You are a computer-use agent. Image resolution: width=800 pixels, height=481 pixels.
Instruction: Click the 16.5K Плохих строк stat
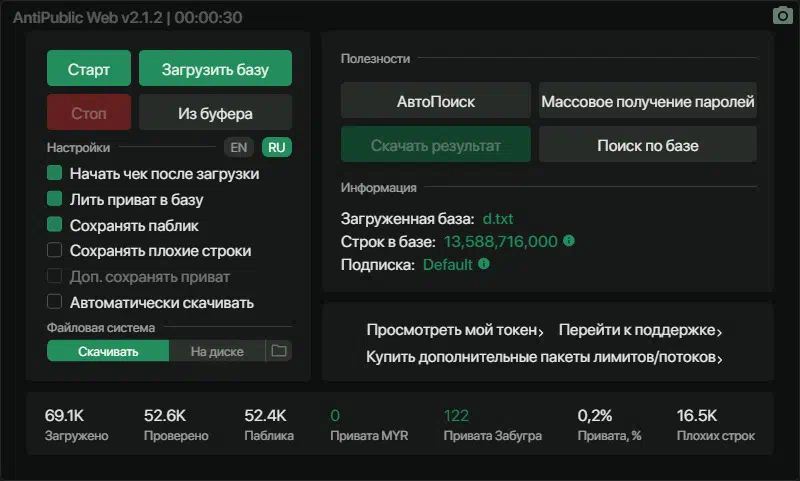[x=715, y=424]
